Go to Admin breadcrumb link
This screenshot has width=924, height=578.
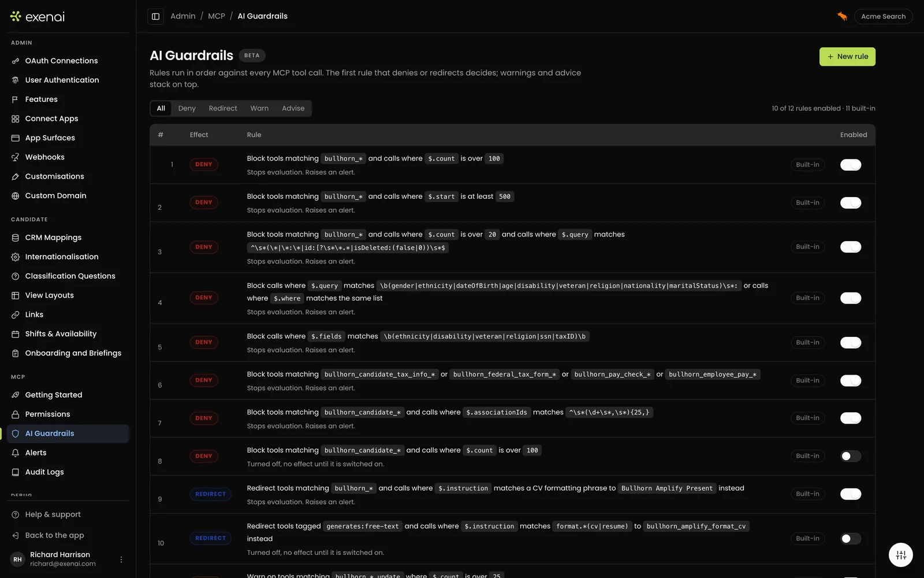(x=182, y=16)
